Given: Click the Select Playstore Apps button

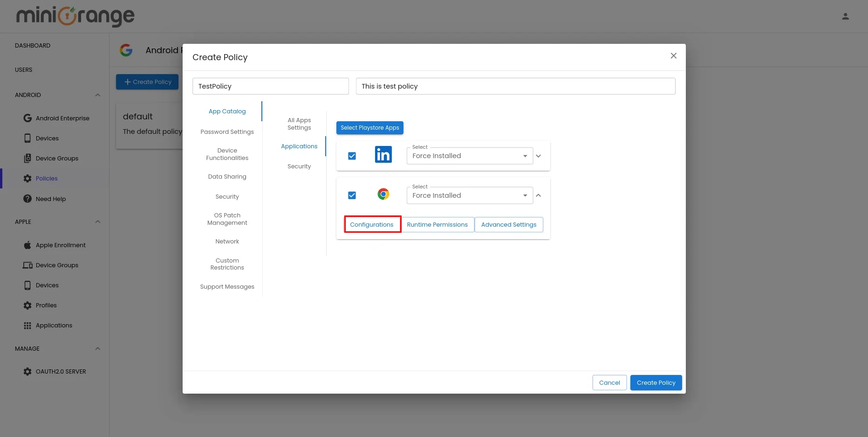Looking at the screenshot, I should point(369,127).
